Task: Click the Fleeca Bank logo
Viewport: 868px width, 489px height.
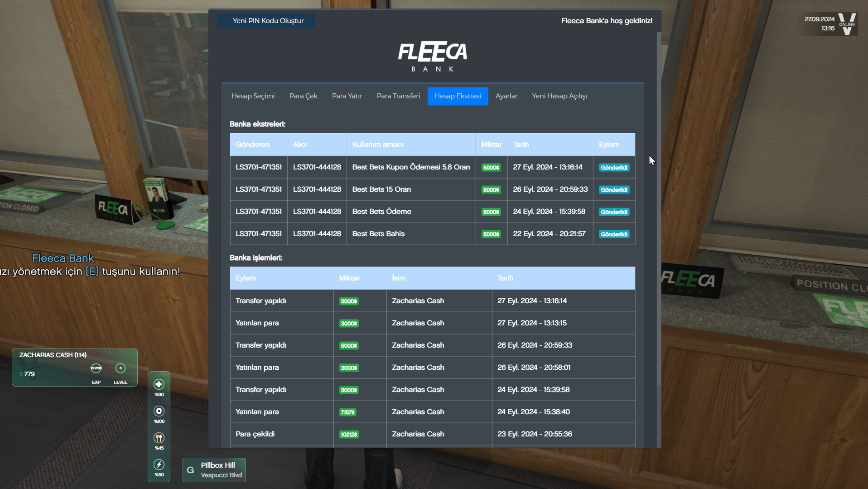Action: point(433,57)
